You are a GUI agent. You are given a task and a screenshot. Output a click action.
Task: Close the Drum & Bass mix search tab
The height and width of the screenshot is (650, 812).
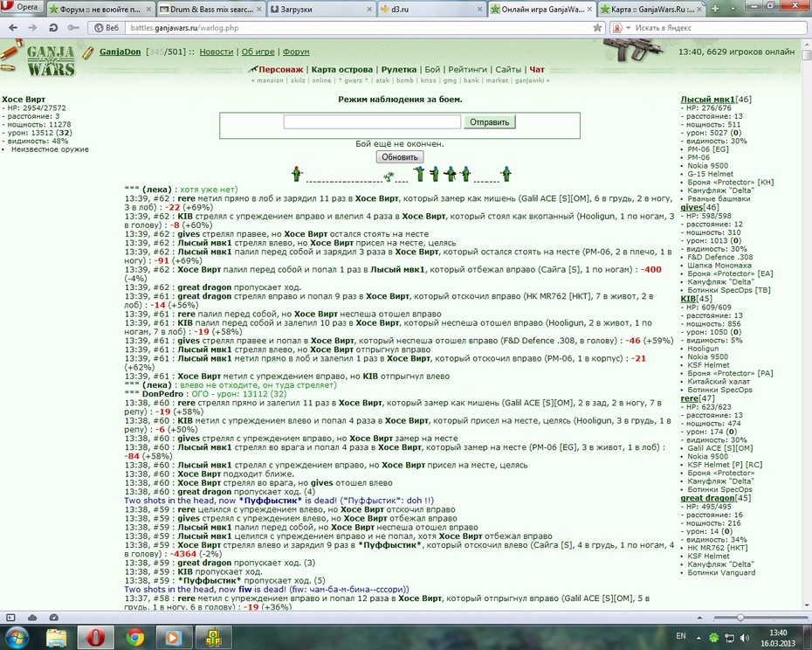pos(259,10)
